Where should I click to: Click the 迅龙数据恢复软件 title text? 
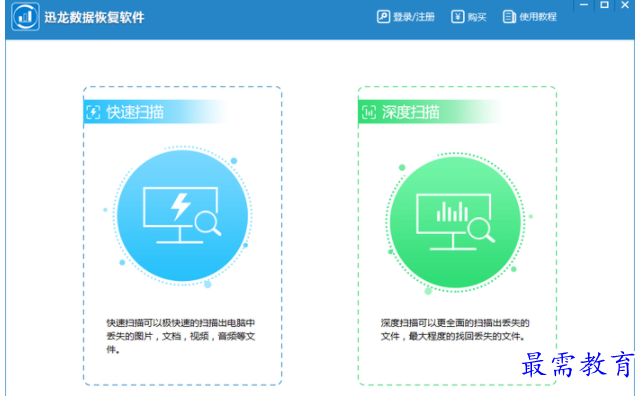pos(94,17)
